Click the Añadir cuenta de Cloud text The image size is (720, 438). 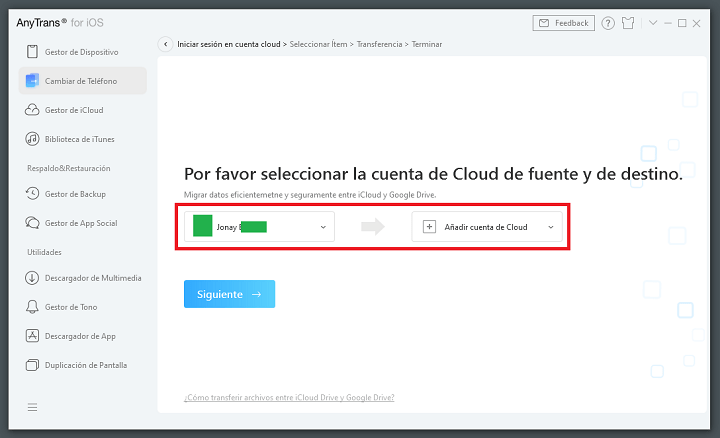pyautogui.click(x=486, y=227)
